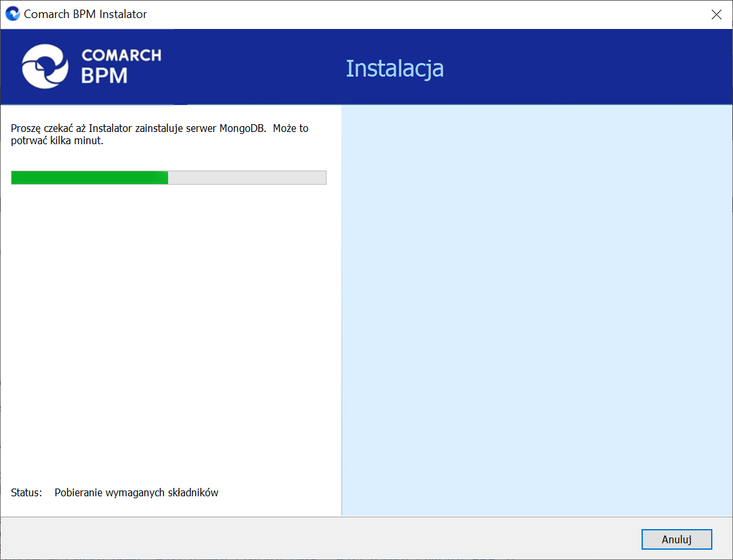Click the window title Comarch BPM Instalator
Image resolution: width=733 pixels, height=560 pixels.
click(x=85, y=14)
